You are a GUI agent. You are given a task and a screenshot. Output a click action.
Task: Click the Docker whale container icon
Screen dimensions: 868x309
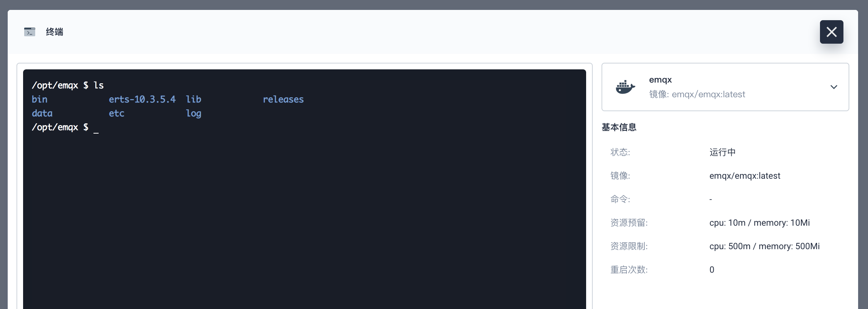click(625, 87)
